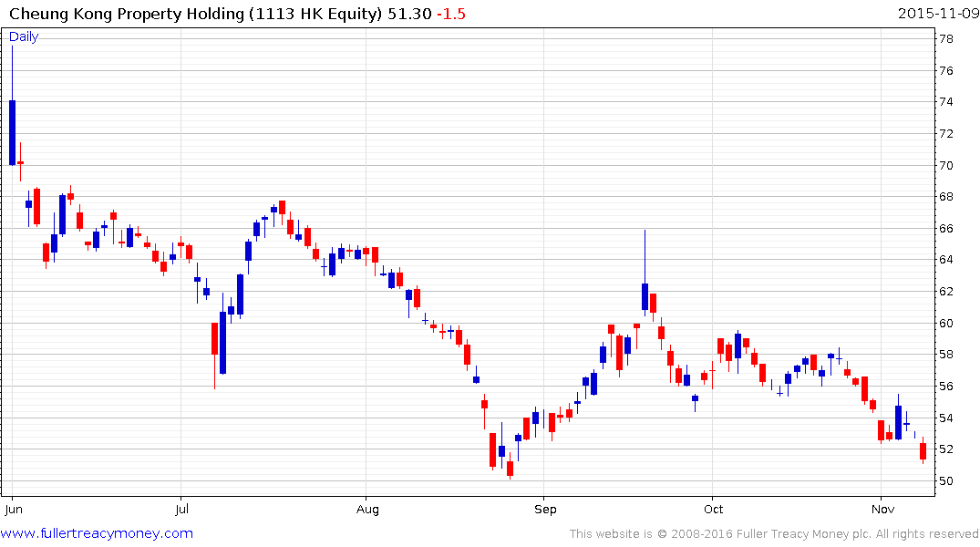Screen dimensions: 980x547
Task: Click the 'Daily' interval label
Action: (x=24, y=36)
